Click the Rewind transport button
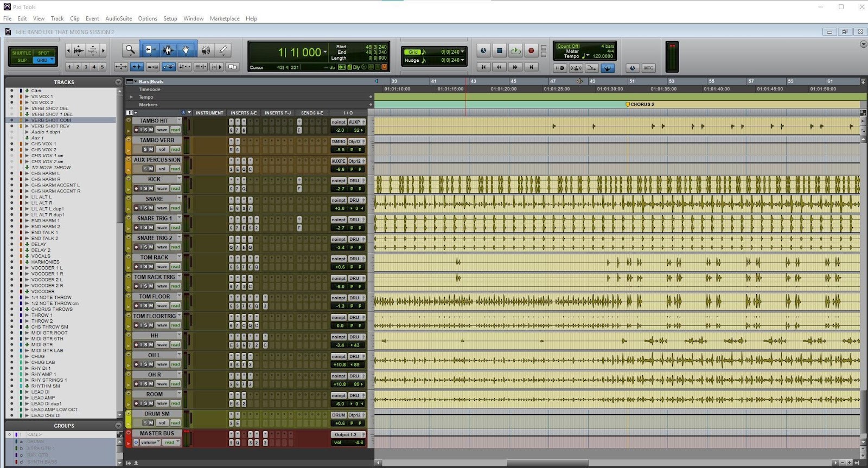This screenshot has height=468, width=868. (499, 67)
